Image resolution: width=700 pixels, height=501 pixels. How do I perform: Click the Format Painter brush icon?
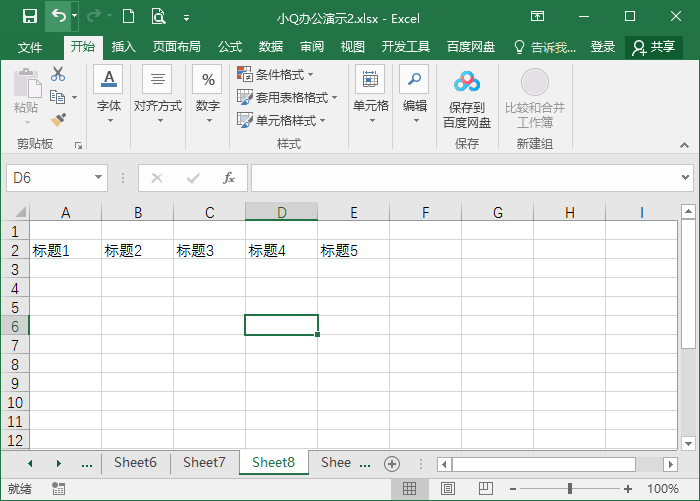click(x=58, y=120)
